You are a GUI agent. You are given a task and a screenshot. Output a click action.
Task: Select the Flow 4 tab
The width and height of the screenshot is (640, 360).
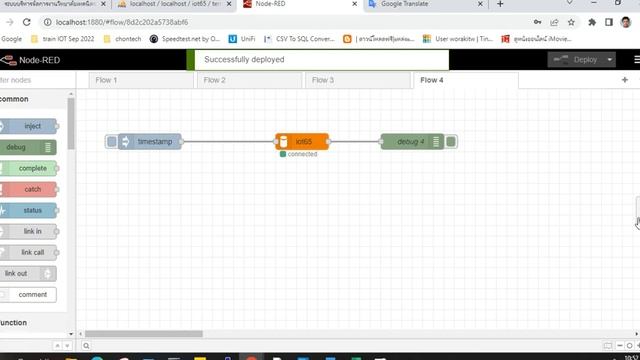[466, 80]
